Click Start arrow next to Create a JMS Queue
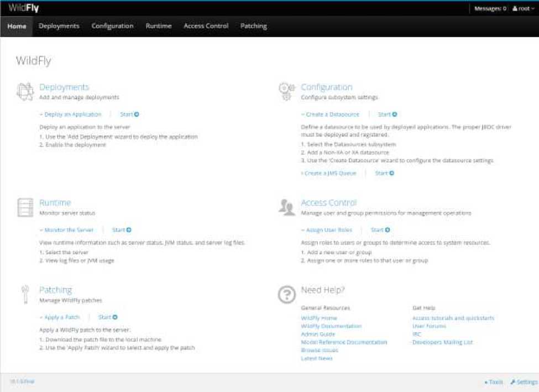This screenshot has height=392, width=539. click(385, 173)
